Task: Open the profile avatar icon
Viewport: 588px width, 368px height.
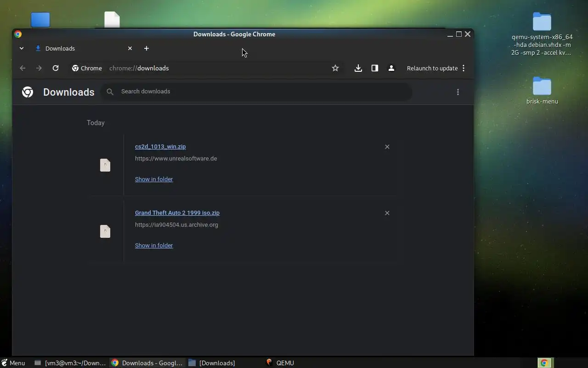Action: (x=391, y=68)
